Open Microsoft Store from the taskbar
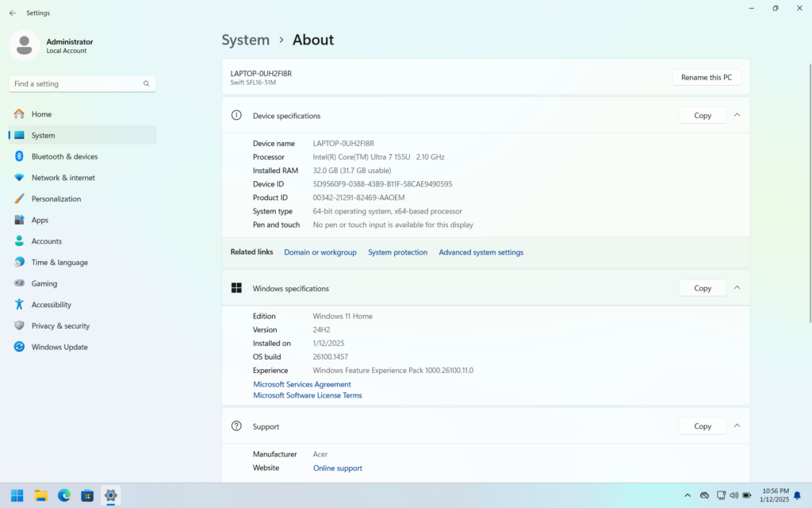Image resolution: width=812 pixels, height=508 pixels. click(x=87, y=495)
